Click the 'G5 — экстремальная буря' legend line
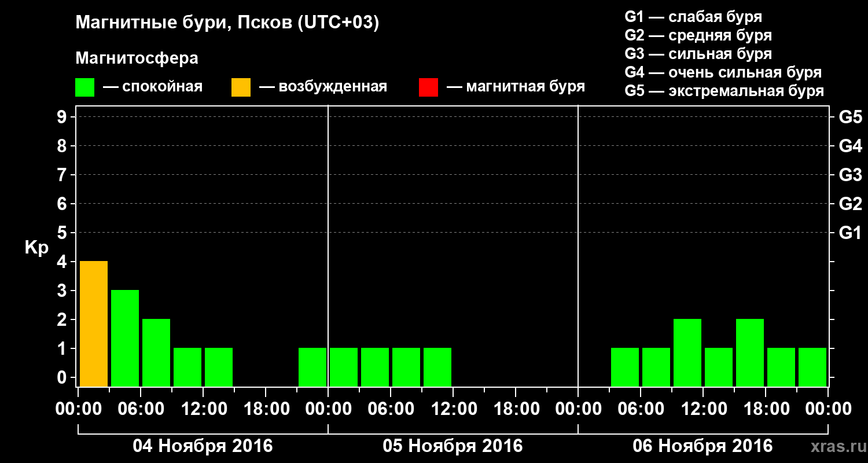The width and height of the screenshot is (868, 463). pyautogui.click(x=724, y=91)
